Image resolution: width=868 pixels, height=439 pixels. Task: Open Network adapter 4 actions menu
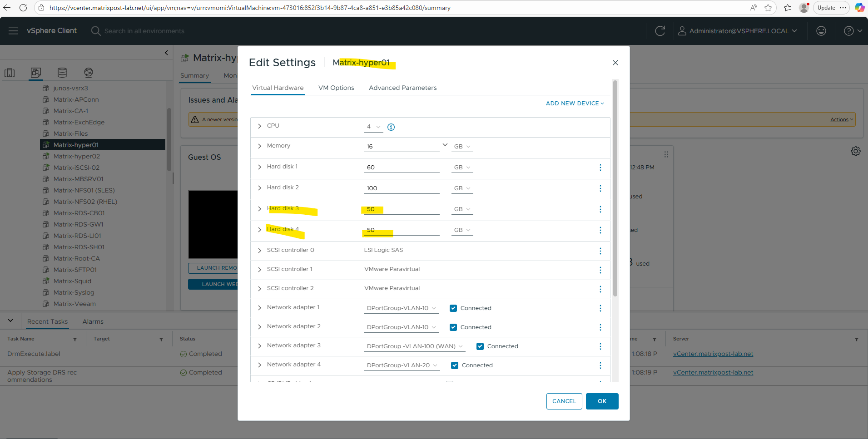pyautogui.click(x=600, y=365)
